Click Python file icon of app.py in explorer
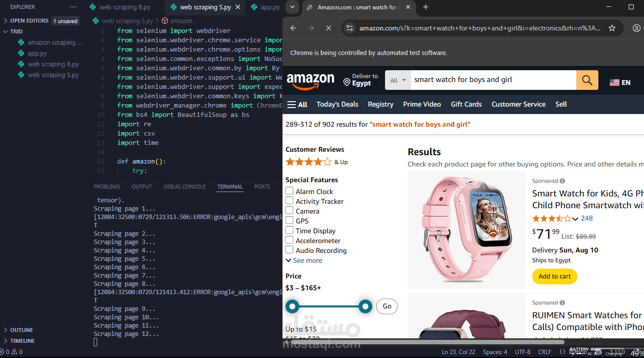The height and width of the screenshot is (358, 644). pyautogui.click(x=21, y=53)
